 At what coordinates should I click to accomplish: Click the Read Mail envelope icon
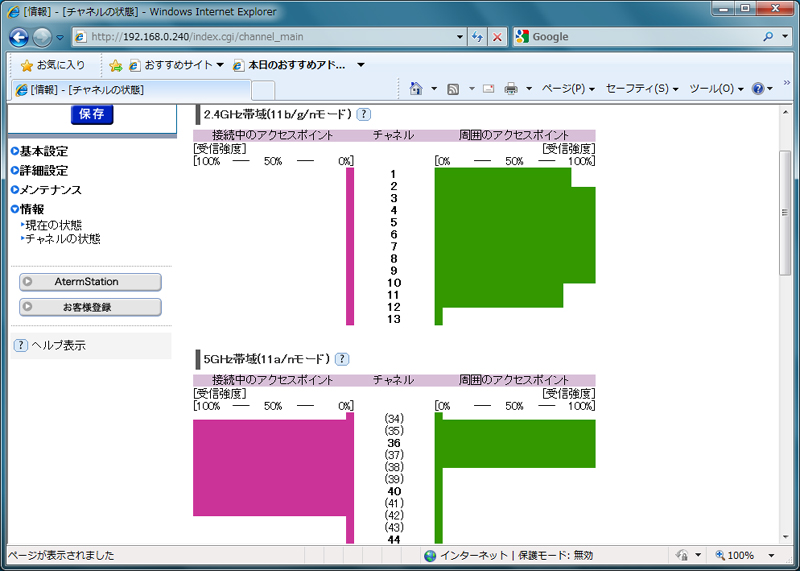[x=488, y=89]
